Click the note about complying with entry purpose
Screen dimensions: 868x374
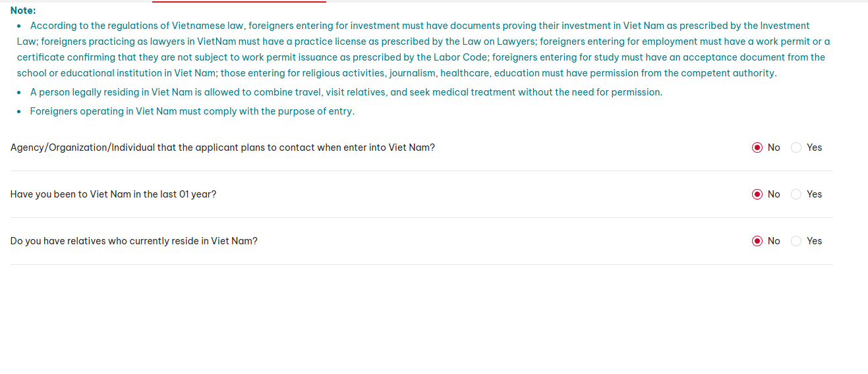click(192, 111)
